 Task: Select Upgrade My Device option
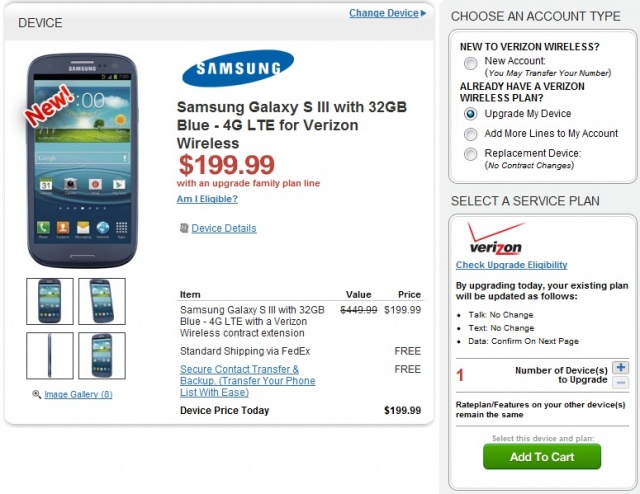(x=470, y=113)
